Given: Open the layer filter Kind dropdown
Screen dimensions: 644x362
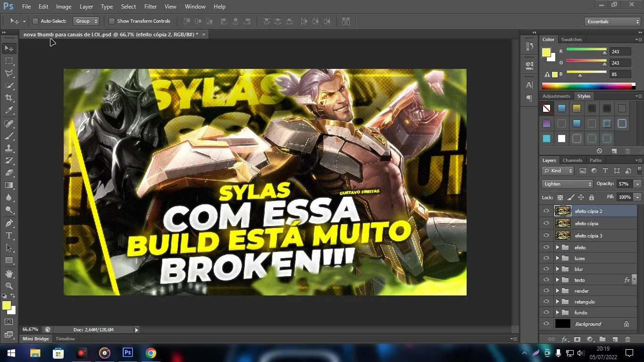Looking at the screenshot, I should pos(558,171).
